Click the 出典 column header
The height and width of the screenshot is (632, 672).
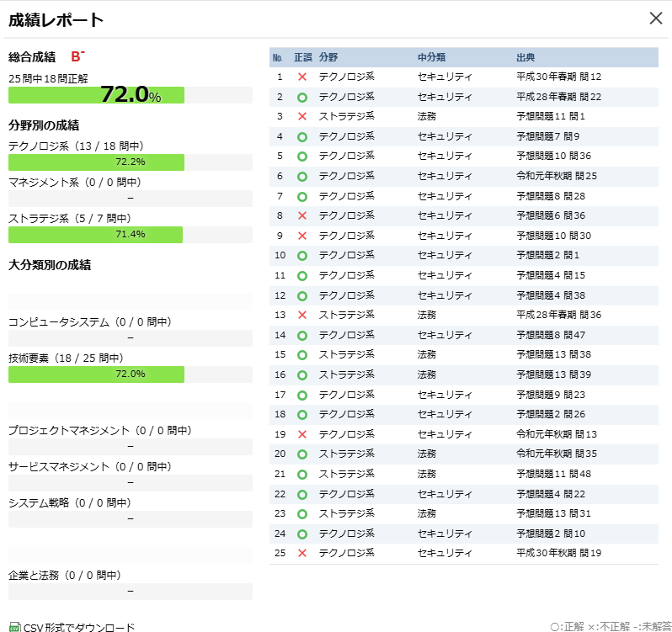pos(525,57)
